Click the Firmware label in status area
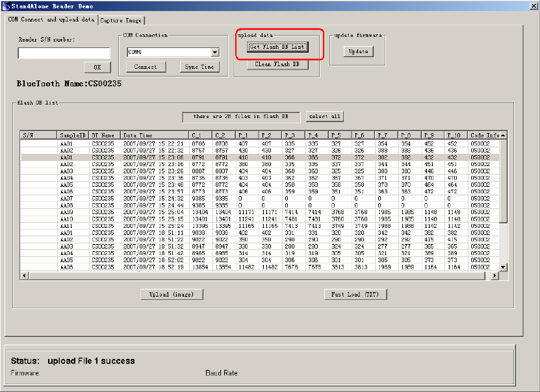This screenshot has height=392, width=540. 25,373
